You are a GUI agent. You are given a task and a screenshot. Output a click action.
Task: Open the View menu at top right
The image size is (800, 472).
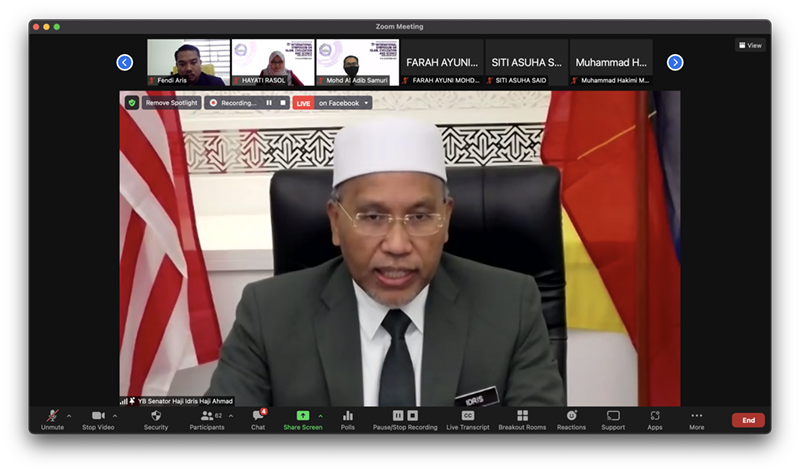pos(750,45)
